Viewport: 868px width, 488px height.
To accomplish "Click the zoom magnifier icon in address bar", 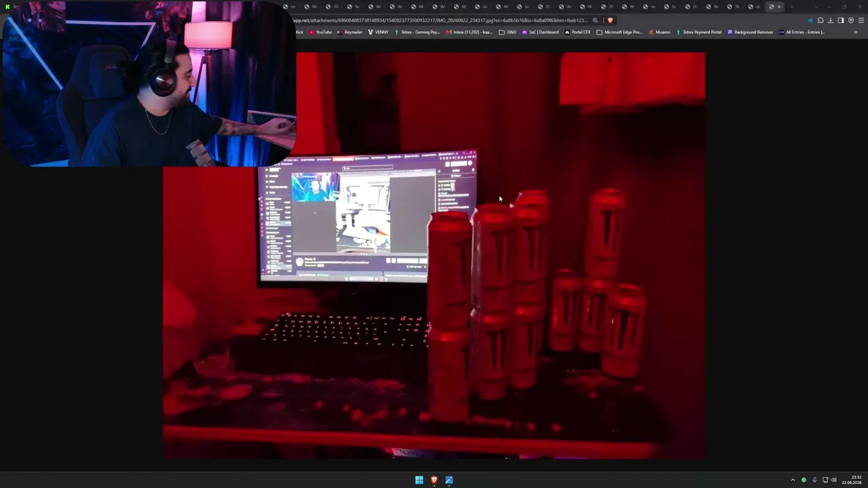I will pyautogui.click(x=595, y=20).
